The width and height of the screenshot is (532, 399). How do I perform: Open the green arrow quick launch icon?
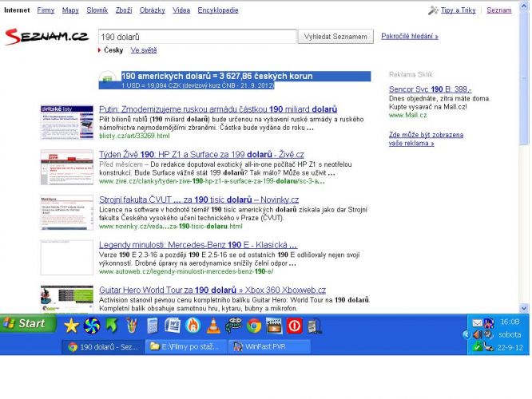click(112, 326)
